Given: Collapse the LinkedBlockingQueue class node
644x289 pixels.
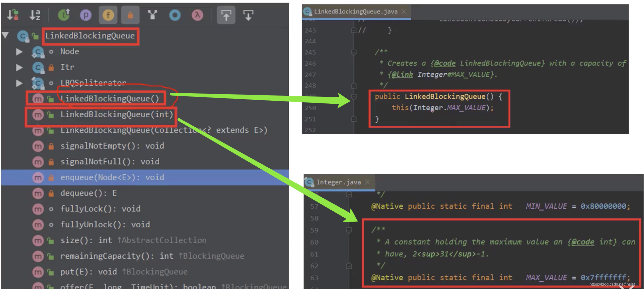Looking at the screenshot, I should tap(5, 35).
